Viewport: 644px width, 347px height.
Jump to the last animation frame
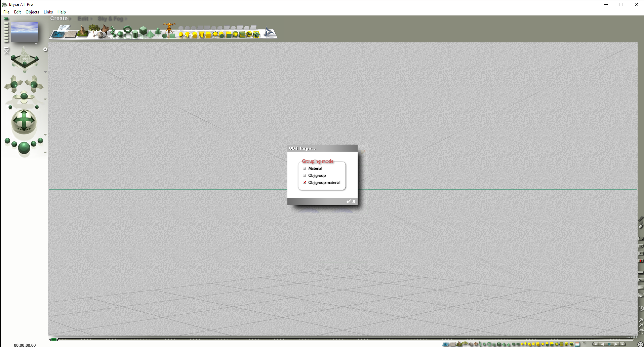coord(623,344)
